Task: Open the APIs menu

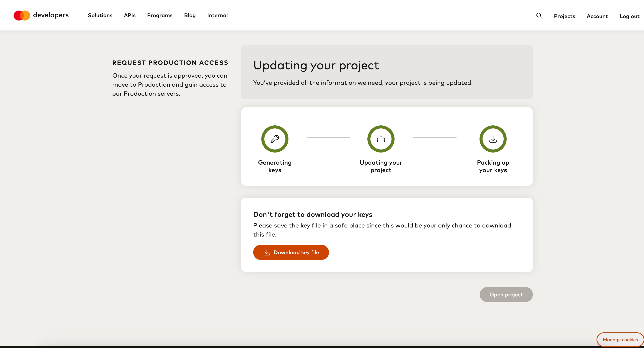Action: coord(130,15)
